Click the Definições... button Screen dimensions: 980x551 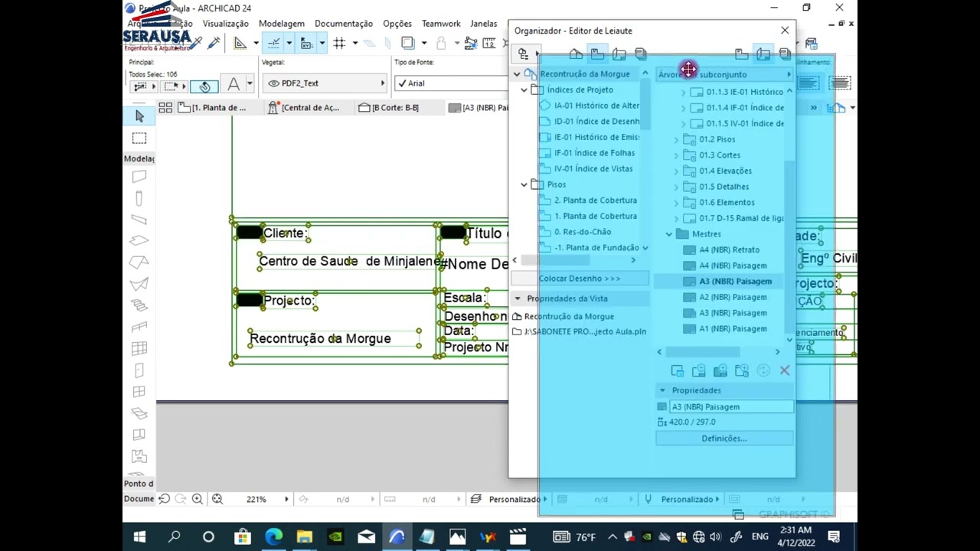[724, 439]
